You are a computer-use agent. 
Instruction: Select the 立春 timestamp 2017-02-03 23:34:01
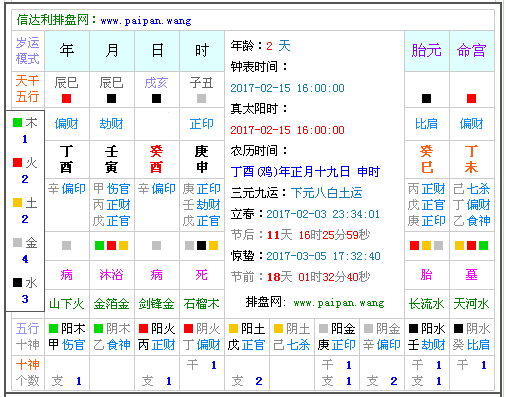323,214
